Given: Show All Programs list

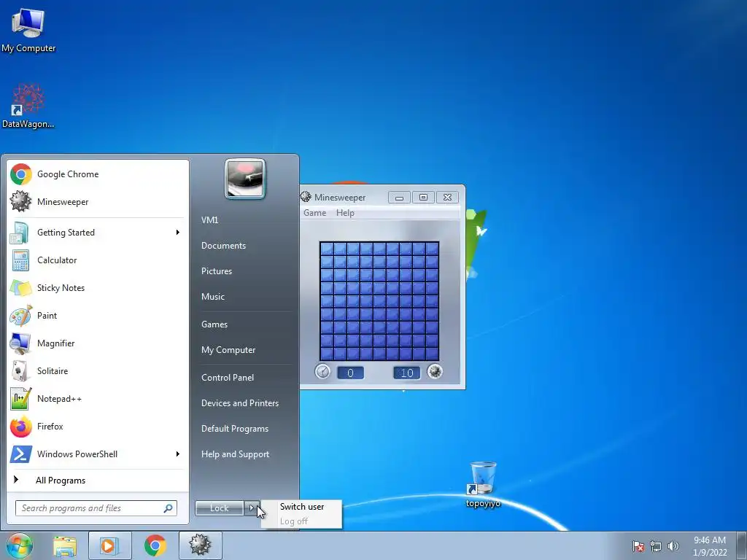Looking at the screenshot, I should [98, 481].
